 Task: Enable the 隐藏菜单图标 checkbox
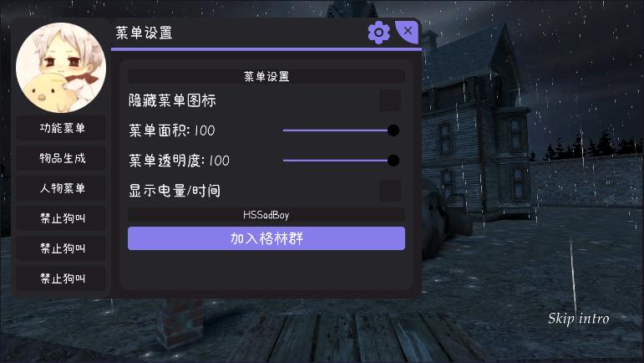point(390,100)
